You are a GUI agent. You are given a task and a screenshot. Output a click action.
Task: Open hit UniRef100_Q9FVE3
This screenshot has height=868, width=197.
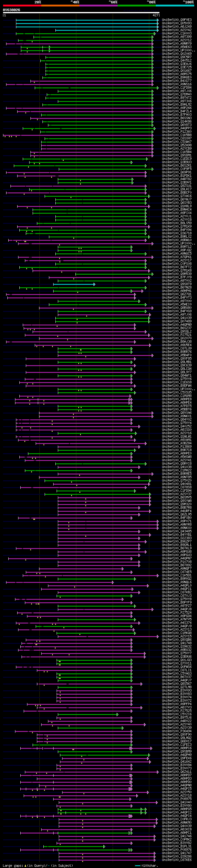coord(177,20)
